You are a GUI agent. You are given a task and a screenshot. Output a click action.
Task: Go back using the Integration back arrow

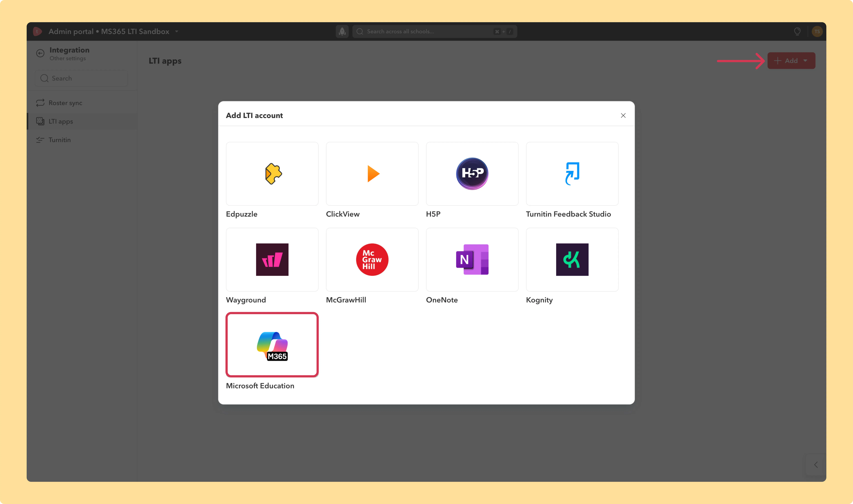[40, 53]
